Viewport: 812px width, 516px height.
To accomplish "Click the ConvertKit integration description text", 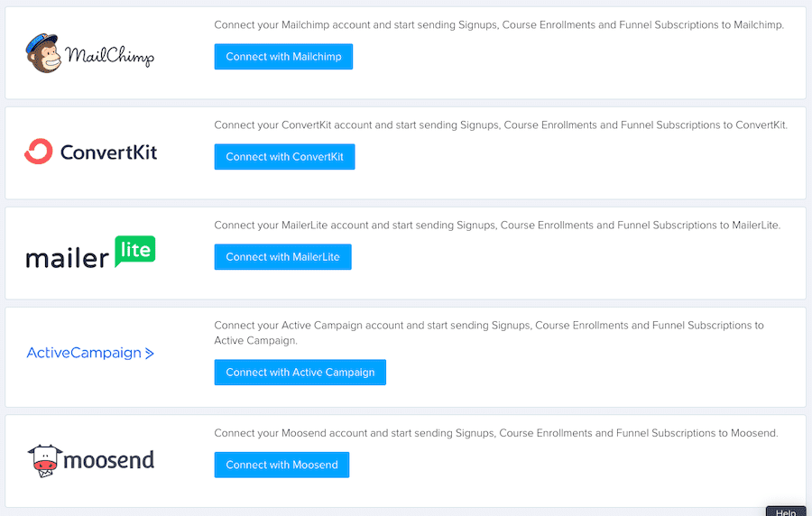I will click(501, 125).
